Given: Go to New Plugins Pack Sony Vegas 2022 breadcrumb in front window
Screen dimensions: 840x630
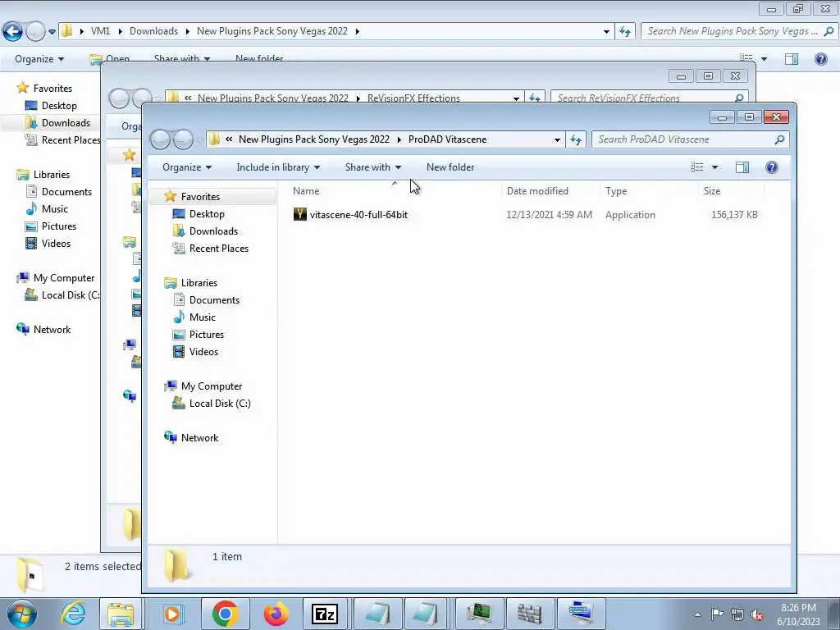Looking at the screenshot, I should pos(314,139).
